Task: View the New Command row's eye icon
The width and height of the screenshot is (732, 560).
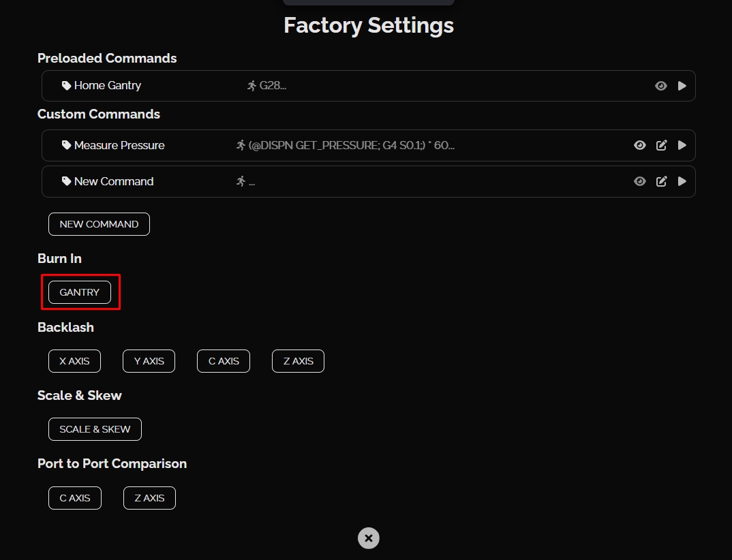Action: tap(639, 181)
